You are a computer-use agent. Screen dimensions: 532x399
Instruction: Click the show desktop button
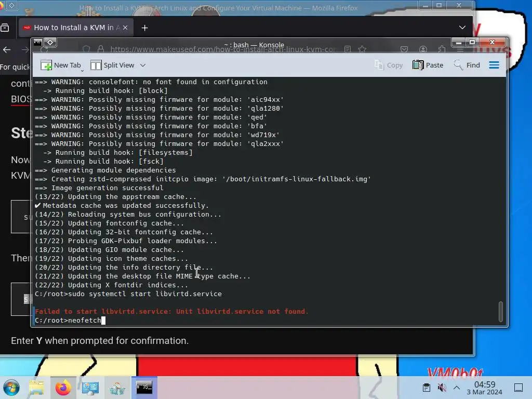pyautogui.click(x=518, y=388)
